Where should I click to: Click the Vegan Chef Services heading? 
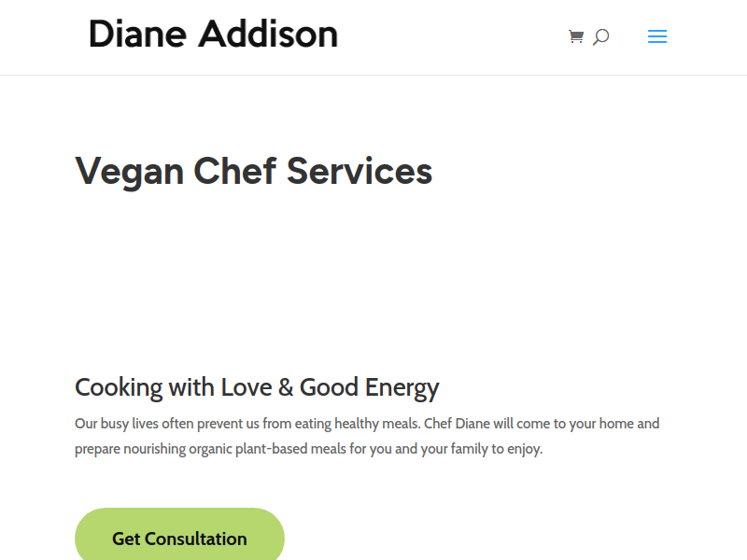pos(253,171)
